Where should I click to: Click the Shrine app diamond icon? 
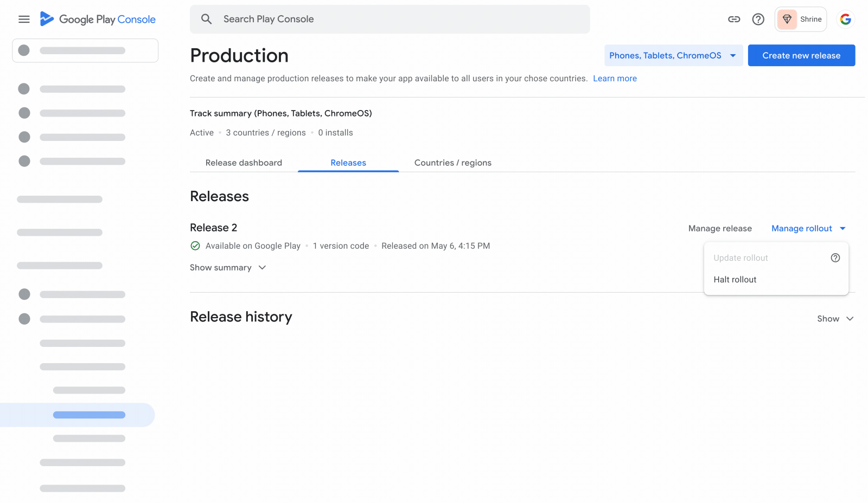click(x=787, y=20)
